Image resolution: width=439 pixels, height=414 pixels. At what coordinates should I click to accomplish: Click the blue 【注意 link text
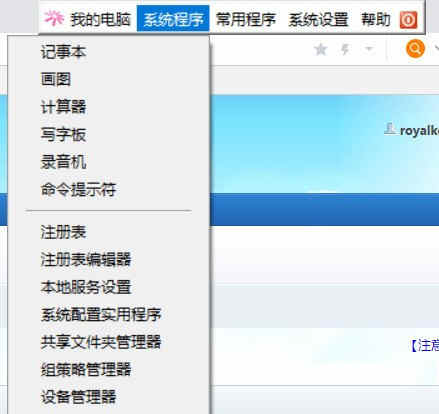coord(425,345)
